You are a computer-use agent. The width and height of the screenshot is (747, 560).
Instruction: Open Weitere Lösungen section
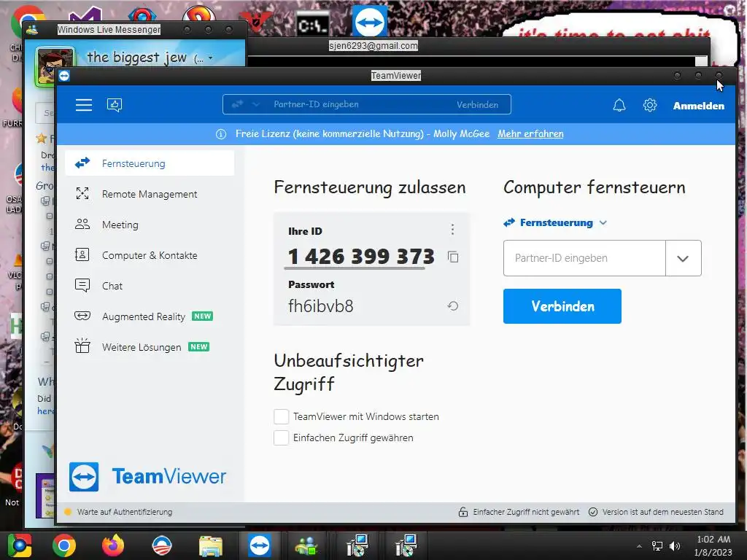[x=150, y=346]
